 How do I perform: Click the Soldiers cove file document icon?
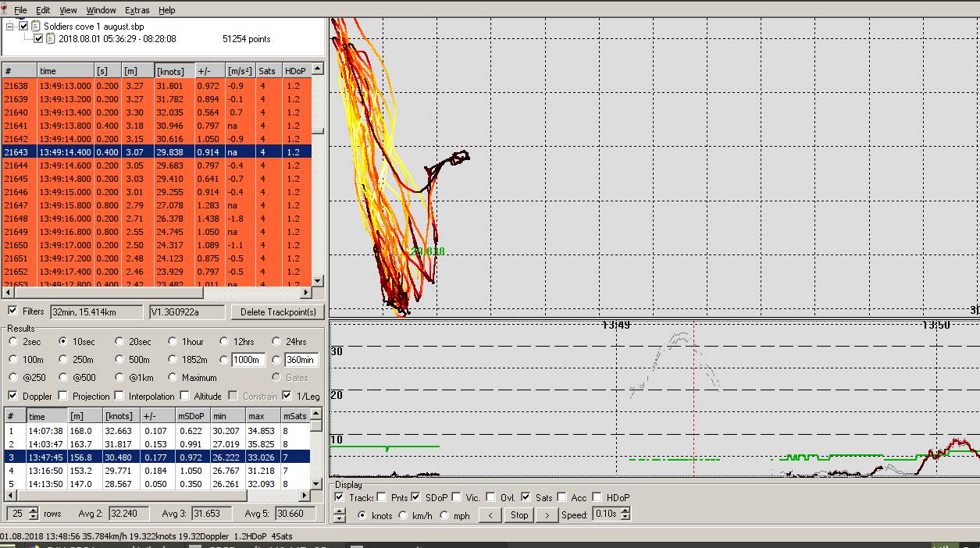pos(36,26)
